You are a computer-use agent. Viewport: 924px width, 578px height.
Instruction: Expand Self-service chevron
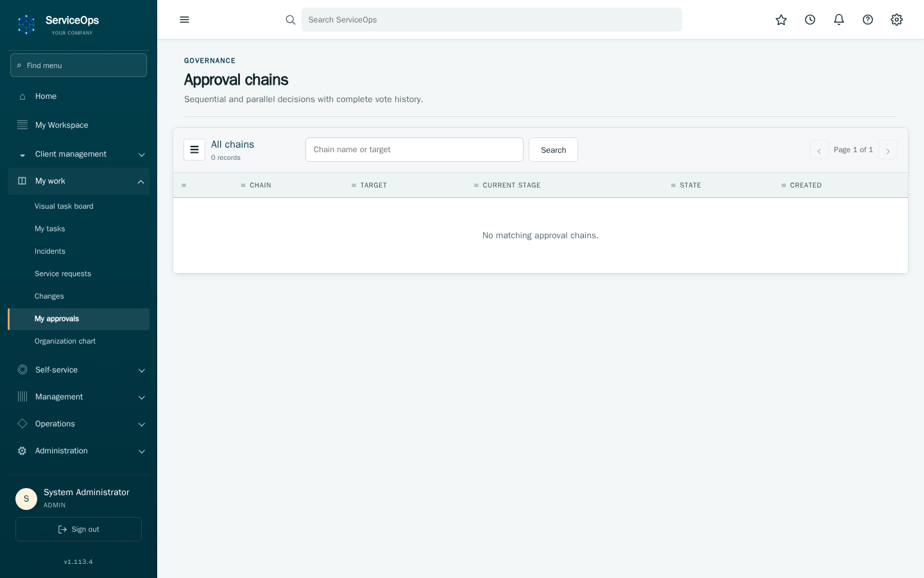click(142, 371)
